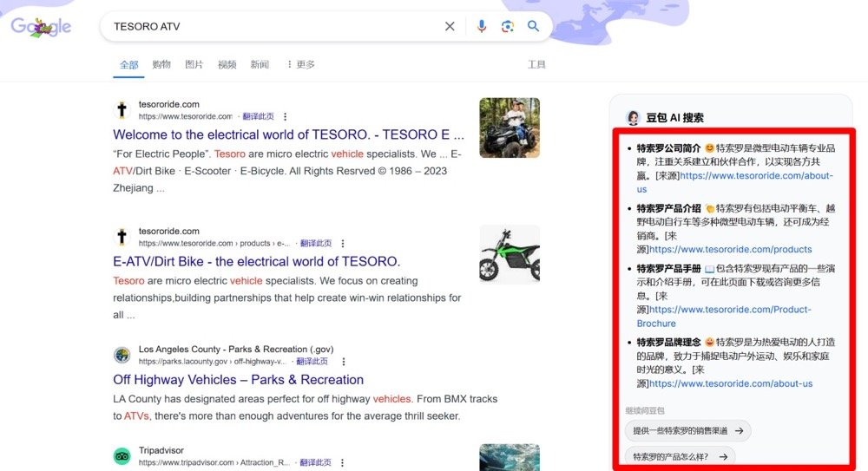Click 翻译此页 for LA County Parks result
The image size is (868, 471).
point(312,361)
